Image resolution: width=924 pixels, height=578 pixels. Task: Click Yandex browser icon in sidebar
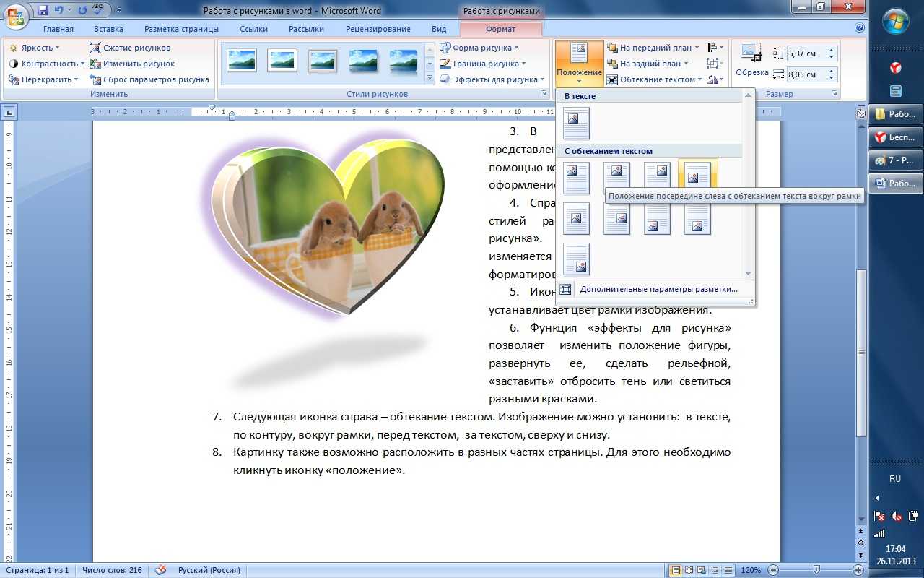click(x=895, y=67)
